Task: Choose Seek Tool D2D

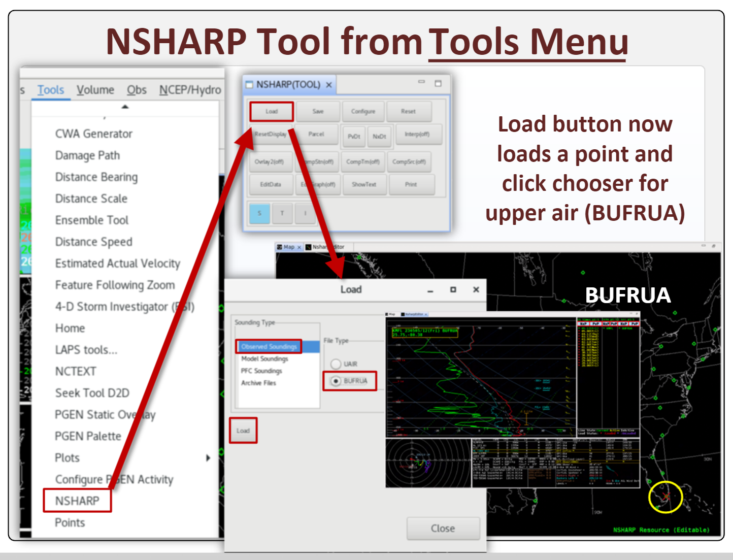Action: coord(92,393)
